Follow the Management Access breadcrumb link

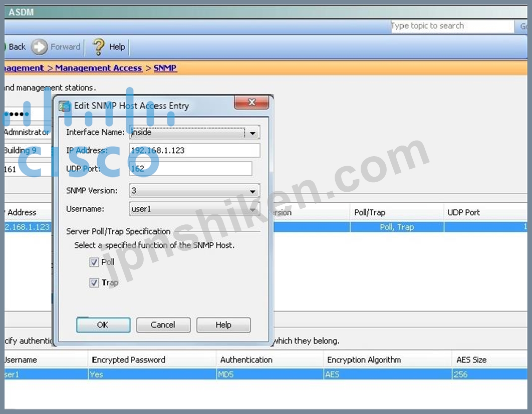coord(98,68)
